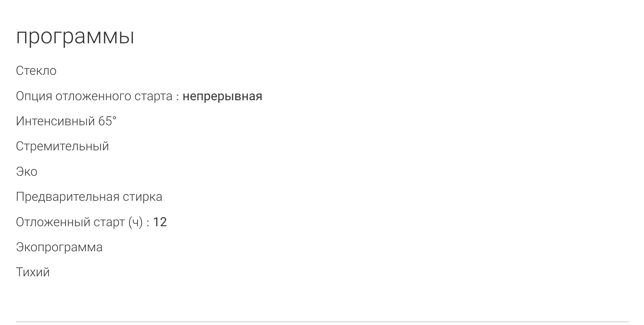The height and width of the screenshot is (325, 644).
Task: Click the "(ч)" hours unit label
Action: pos(136,222)
